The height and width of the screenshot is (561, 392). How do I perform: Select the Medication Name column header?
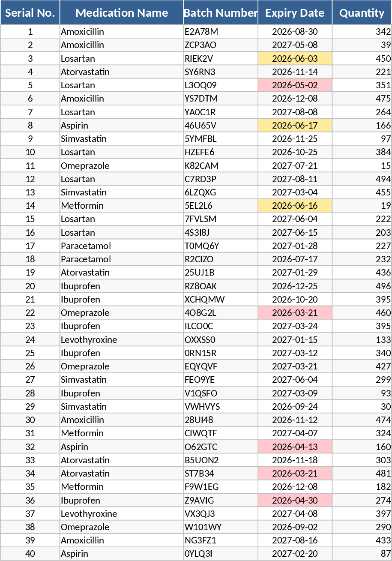(122, 13)
